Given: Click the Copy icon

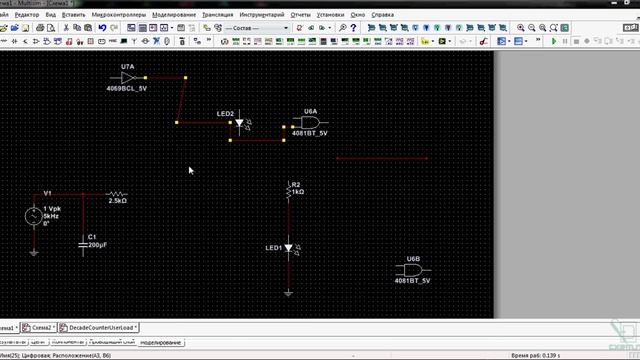Looking at the screenshot, I should pos(77,28).
